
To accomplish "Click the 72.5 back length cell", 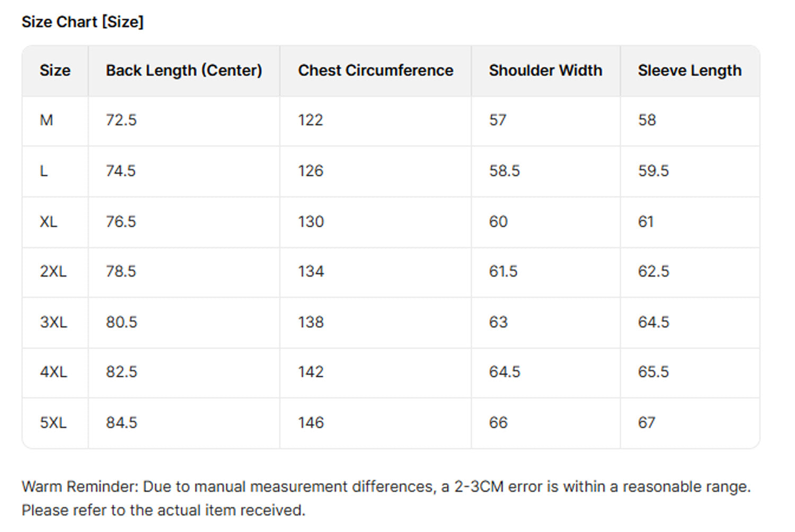I will pos(121,120).
